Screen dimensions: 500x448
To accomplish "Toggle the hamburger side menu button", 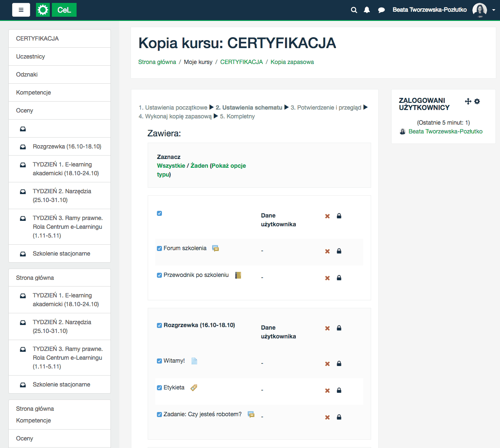I will pyautogui.click(x=21, y=10).
